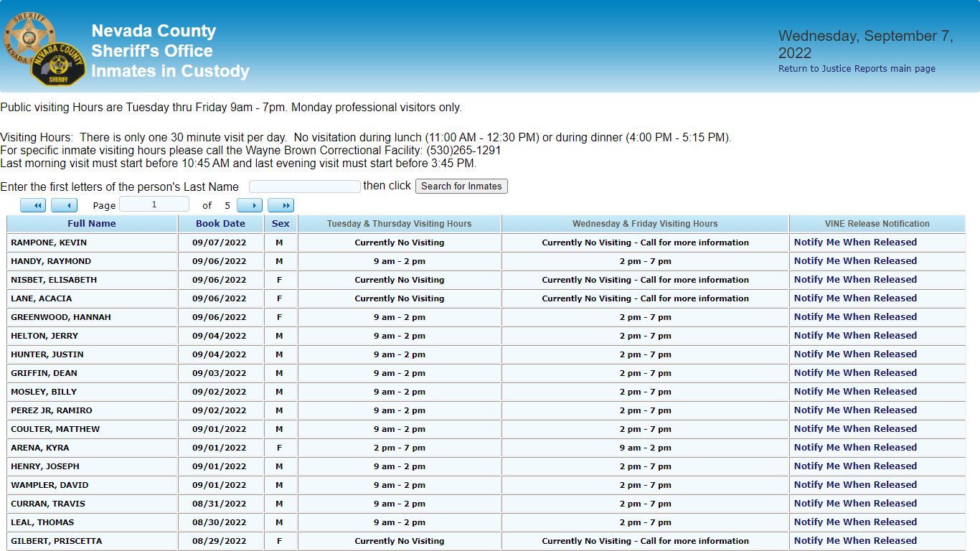Select the name GREENWOOD, HANNAH
Image resolution: width=980 pixels, height=551 pixels.
61,317
